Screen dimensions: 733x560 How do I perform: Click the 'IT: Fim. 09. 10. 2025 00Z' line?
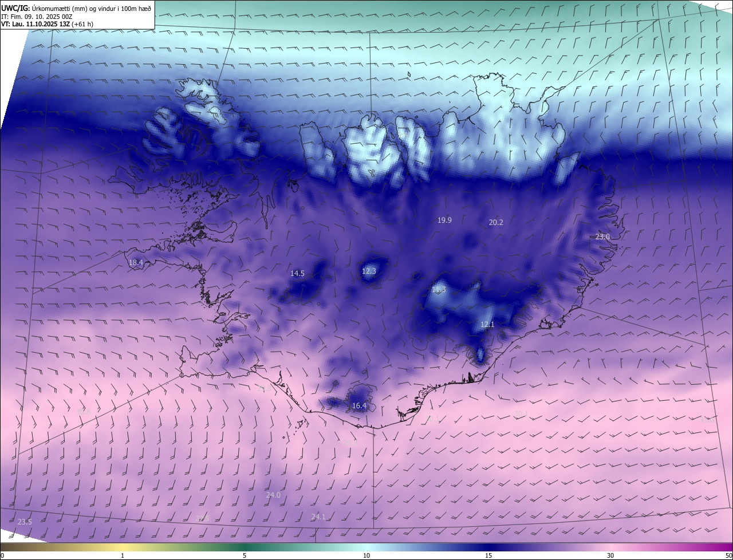pyautogui.click(x=37, y=16)
